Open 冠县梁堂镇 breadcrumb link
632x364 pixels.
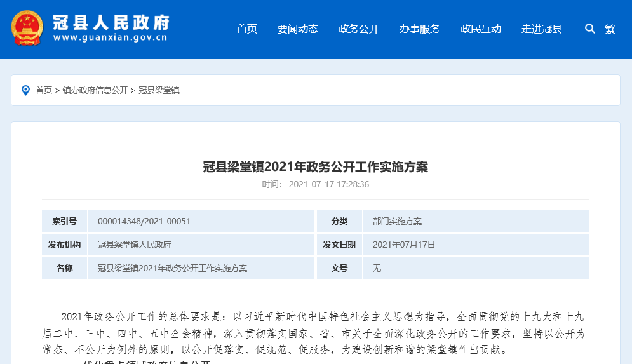click(x=159, y=90)
